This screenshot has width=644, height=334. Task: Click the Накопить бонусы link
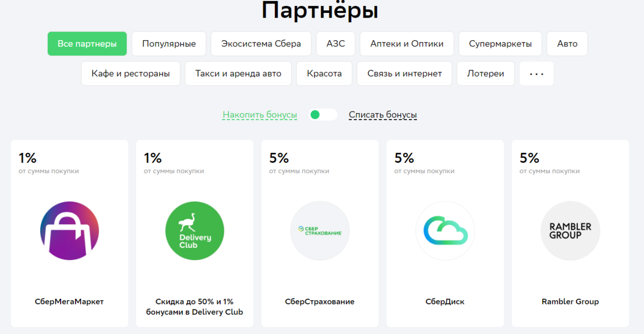[260, 115]
